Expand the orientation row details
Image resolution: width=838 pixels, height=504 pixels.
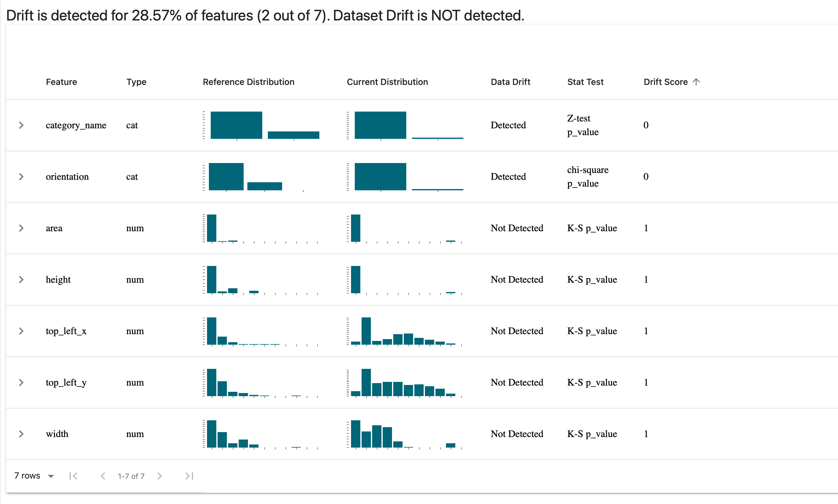(21, 177)
